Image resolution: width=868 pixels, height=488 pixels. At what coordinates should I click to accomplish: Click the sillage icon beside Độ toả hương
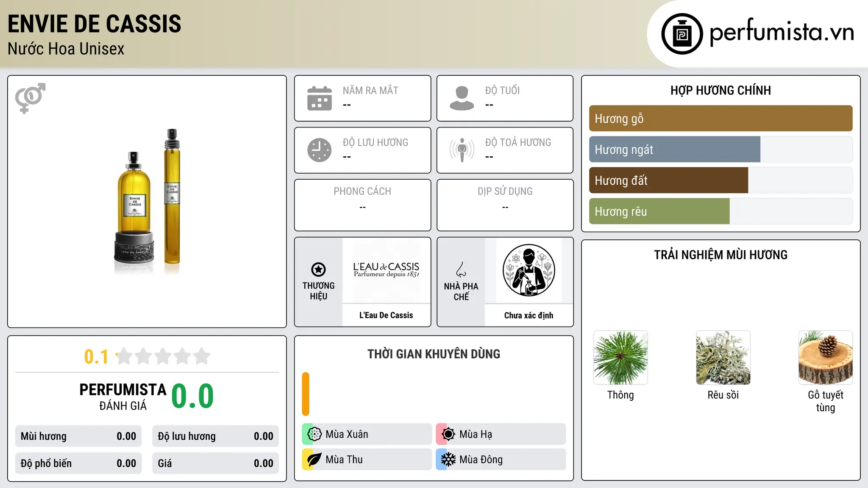[x=462, y=150]
